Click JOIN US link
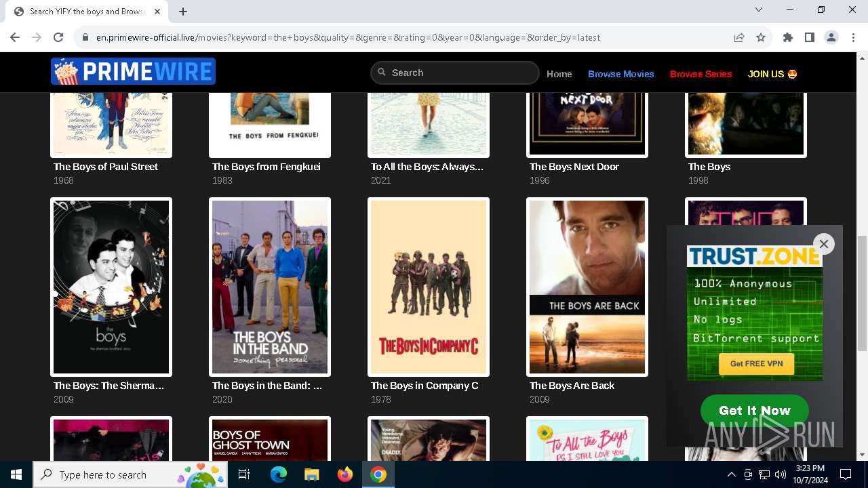Viewport: 868px width, 488px height. pos(772,74)
